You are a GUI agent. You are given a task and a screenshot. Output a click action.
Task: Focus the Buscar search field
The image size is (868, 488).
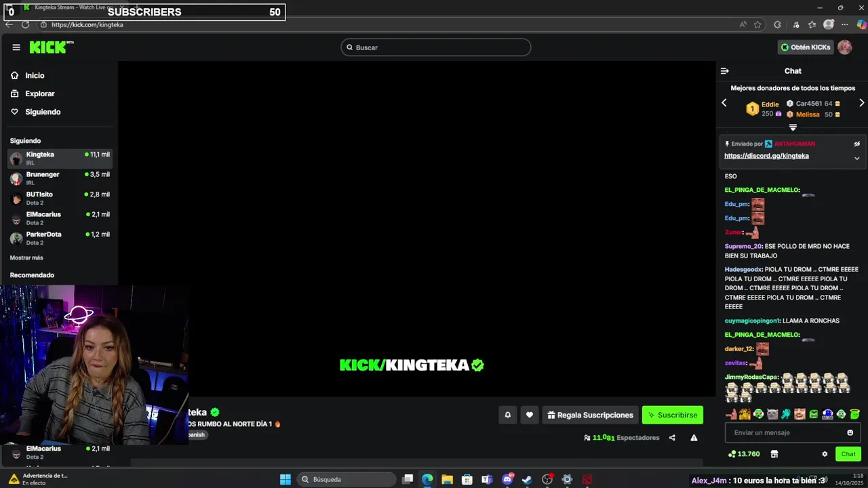(x=435, y=47)
